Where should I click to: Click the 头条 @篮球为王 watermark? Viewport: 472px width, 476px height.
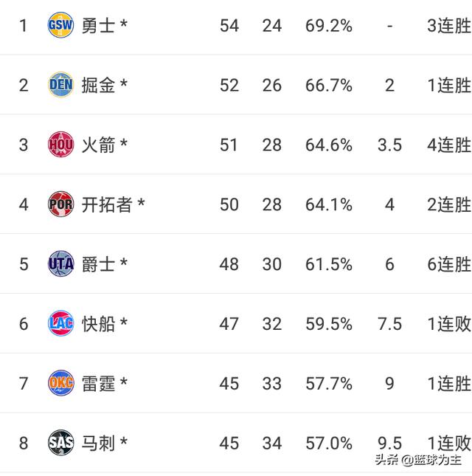(x=418, y=461)
